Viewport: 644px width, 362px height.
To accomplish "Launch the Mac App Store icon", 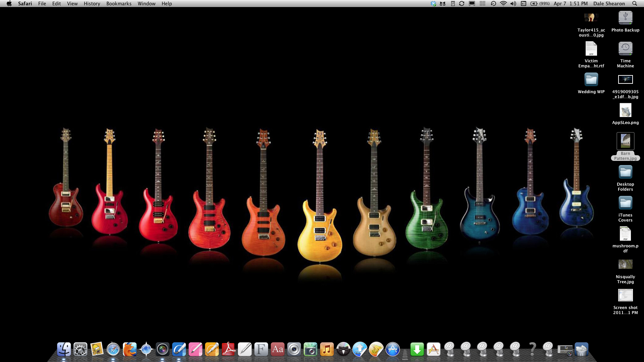I will pyautogui.click(x=392, y=349).
